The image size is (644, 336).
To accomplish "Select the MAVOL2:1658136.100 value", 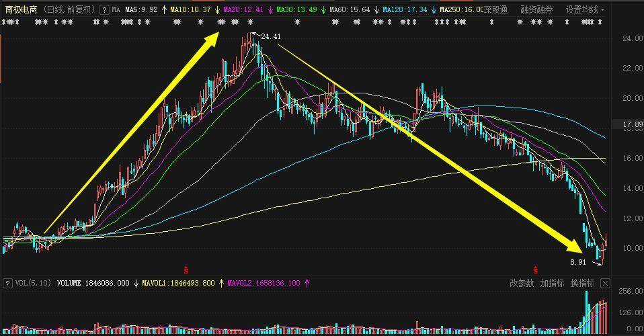I will click(x=264, y=283).
